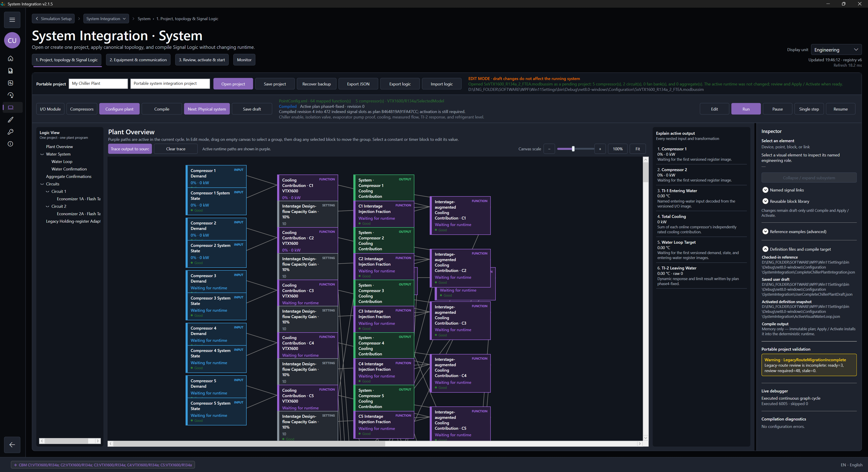Open the paintbrush appearance sidebar icon
This screenshot has width=868, height=472.
[10, 120]
